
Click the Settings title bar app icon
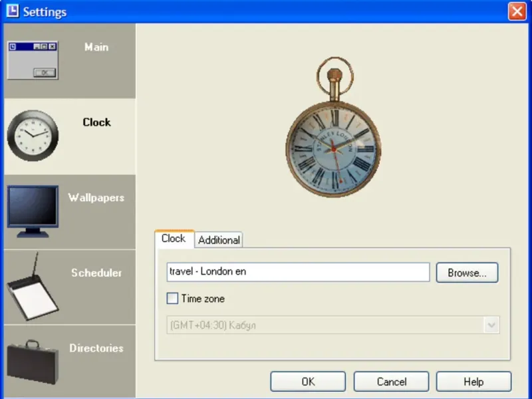click(x=13, y=11)
